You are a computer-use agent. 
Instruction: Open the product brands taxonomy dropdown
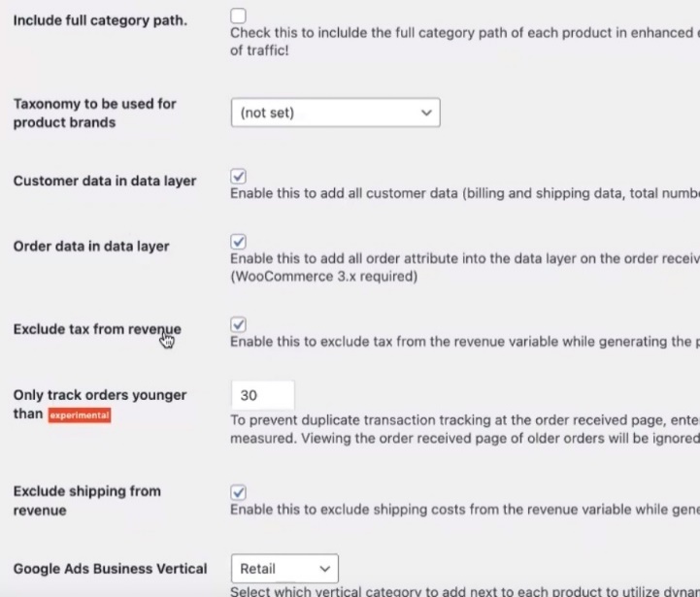click(x=335, y=113)
